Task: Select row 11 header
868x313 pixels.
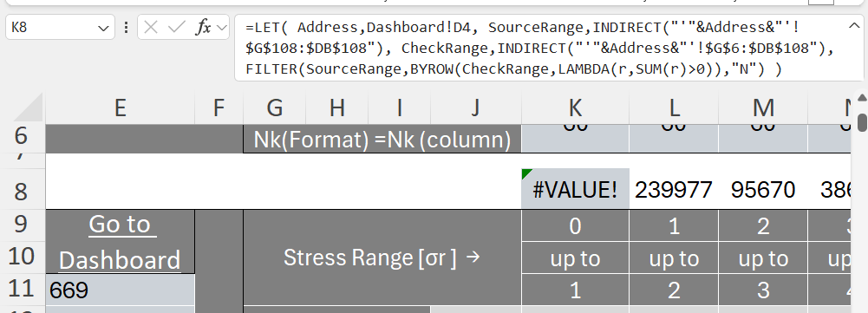Action: tap(23, 290)
